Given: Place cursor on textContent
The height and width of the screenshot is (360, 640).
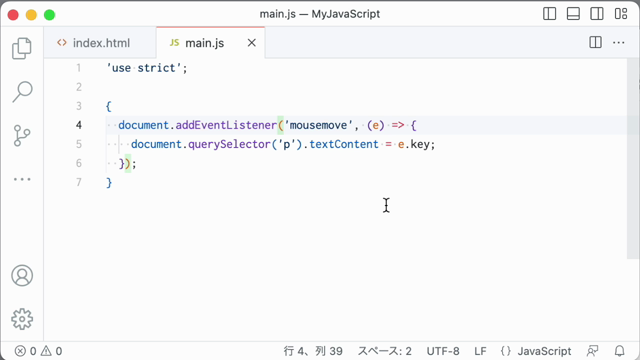Looking at the screenshot, I should [344, 144].
